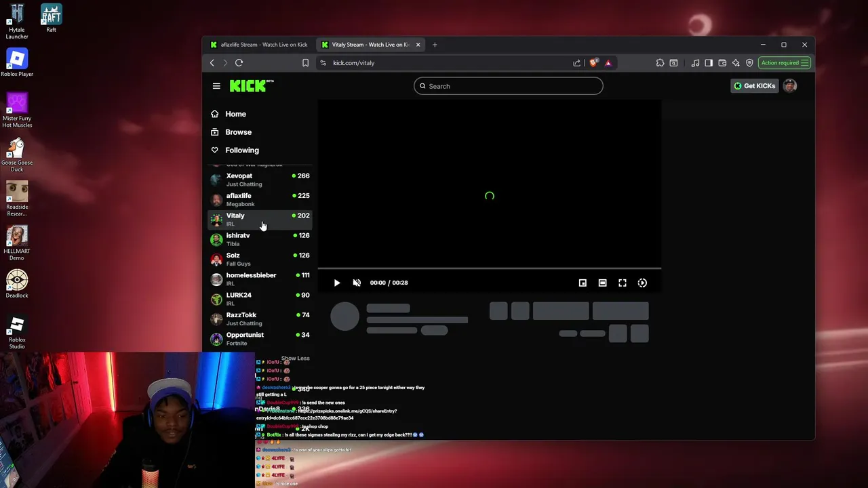Open Hytale Launcher desktop icon

coord(17,21)
